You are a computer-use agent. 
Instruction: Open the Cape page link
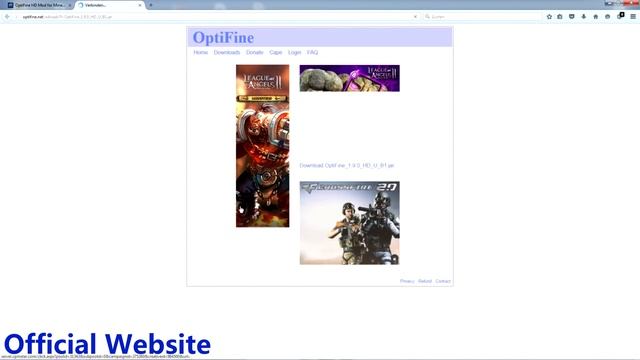(276, 53)
